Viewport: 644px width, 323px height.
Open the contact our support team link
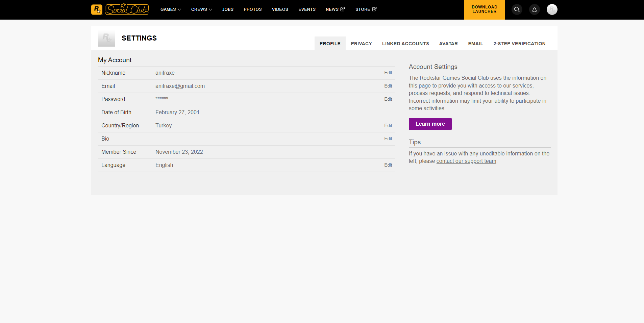click(466, 161)
